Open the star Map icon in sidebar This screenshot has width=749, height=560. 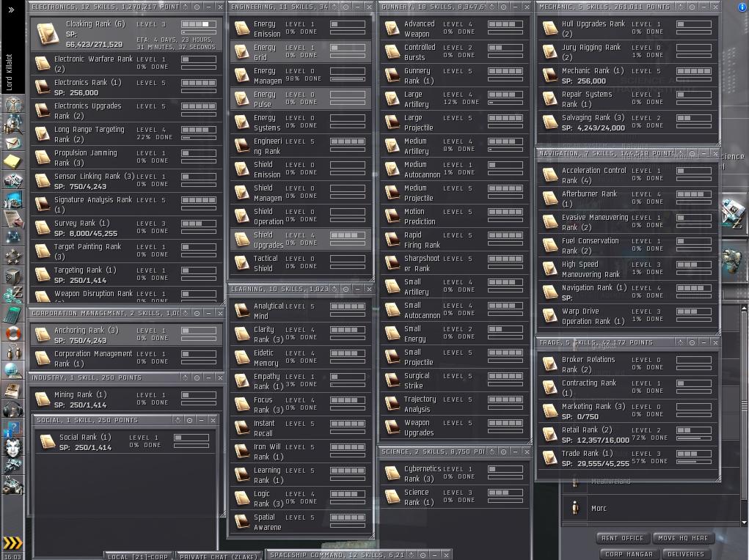pyautogui.click(x=13, y=237)
